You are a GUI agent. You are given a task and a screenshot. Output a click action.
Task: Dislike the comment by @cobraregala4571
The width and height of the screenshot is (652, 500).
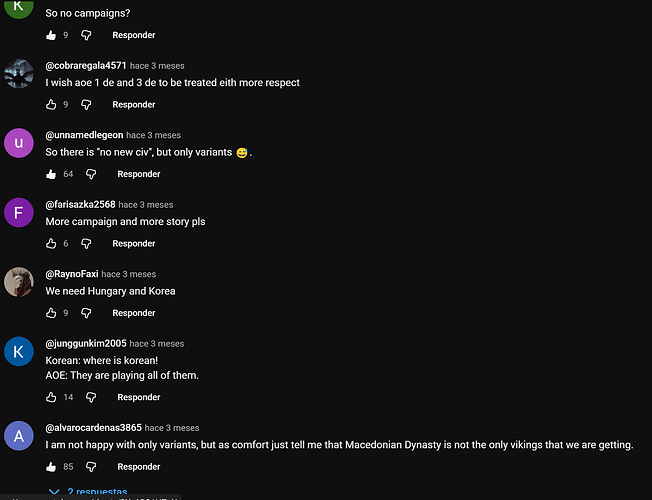[x=85, y=104]
